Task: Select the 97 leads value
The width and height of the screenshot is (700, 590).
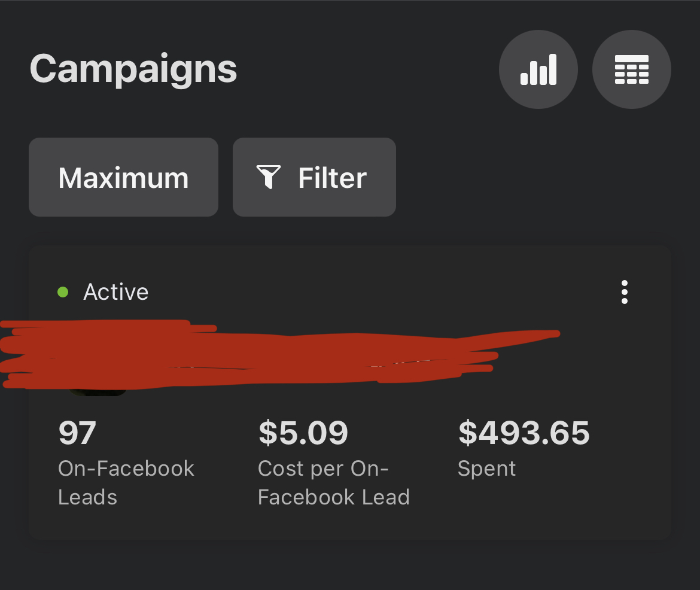Action: (x=77, y=433)
